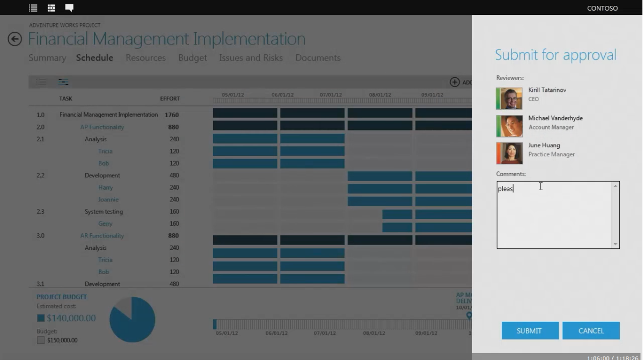Select Michael Vanderhyde's reviewer photo
Viewport: 644px width, 360px height.
pyautogui.click(x=509, y=126)
